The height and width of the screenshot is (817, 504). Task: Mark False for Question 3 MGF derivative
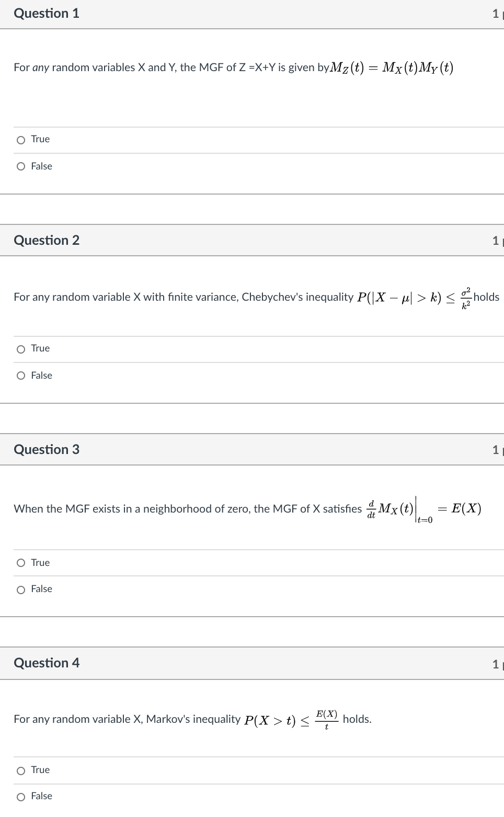point(21,589)
